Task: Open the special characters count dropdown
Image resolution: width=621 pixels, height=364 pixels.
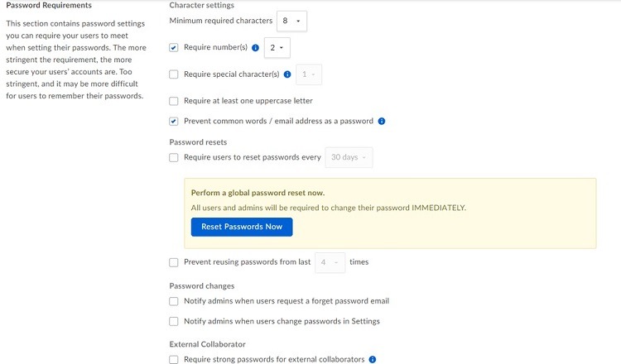Action: click(x=309, y=74)
